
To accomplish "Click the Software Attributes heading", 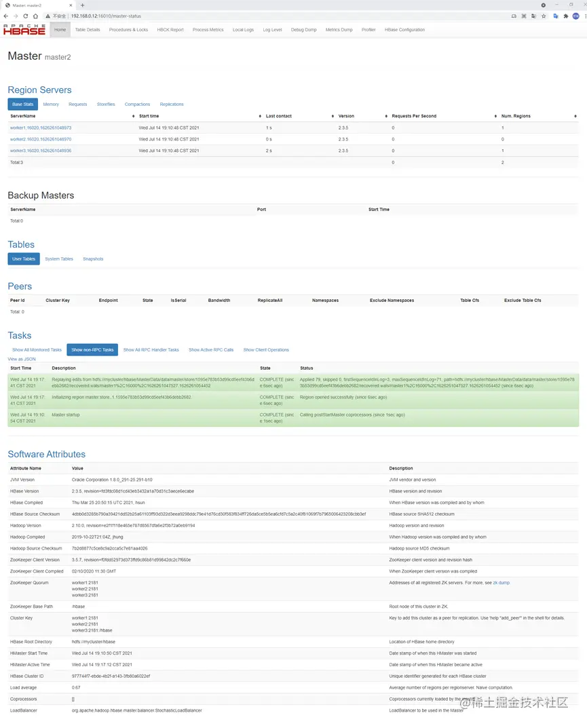I will click(46, 455).
